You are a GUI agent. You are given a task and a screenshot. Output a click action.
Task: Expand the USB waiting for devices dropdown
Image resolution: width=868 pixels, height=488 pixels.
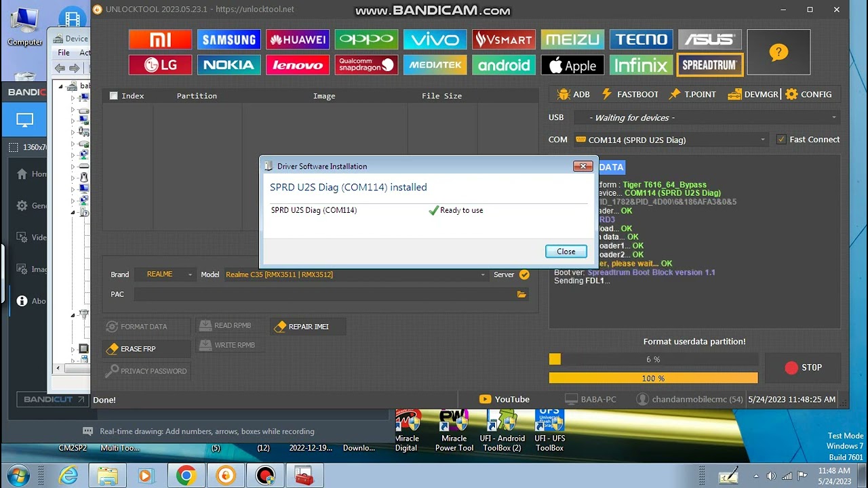[x=707, y=118]
